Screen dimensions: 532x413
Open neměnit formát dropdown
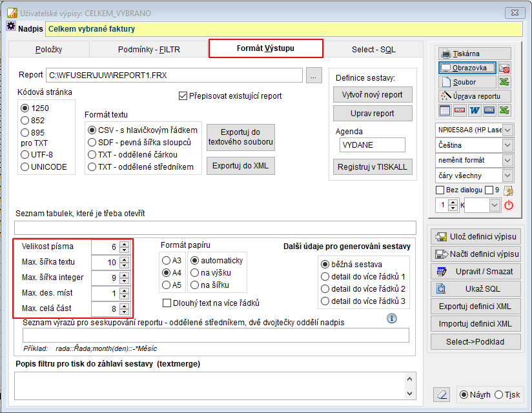(507, 161)
